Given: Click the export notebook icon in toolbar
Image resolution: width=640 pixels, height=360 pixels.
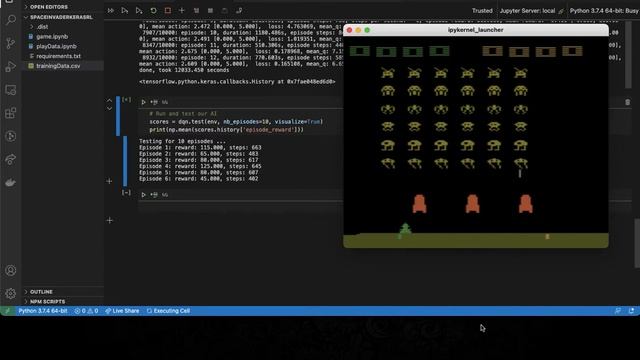Looking at the screenshot, I should pyautogui.click(x=239, y=11).
